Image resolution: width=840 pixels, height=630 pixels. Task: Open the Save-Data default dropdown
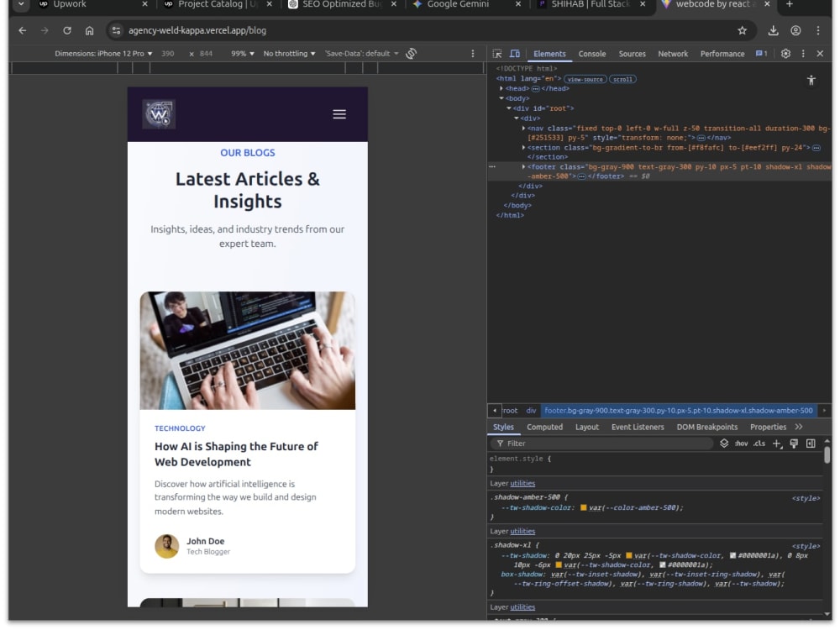(x=361, y=54)
